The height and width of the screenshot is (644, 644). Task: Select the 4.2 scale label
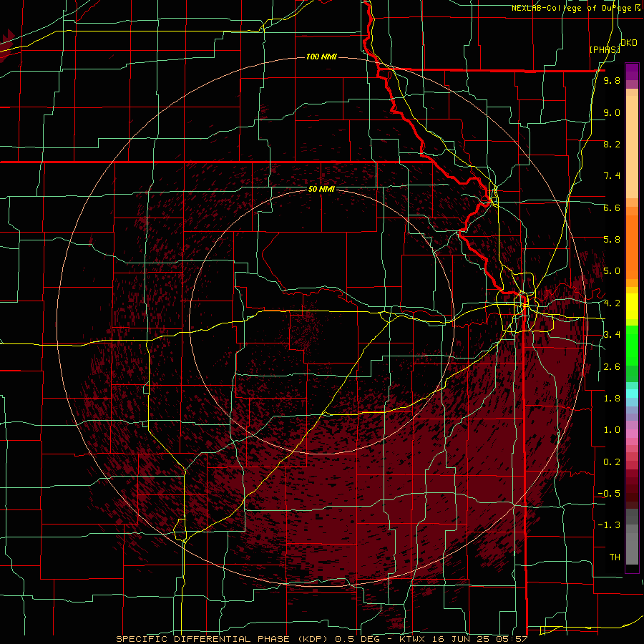tap(612, 303)
